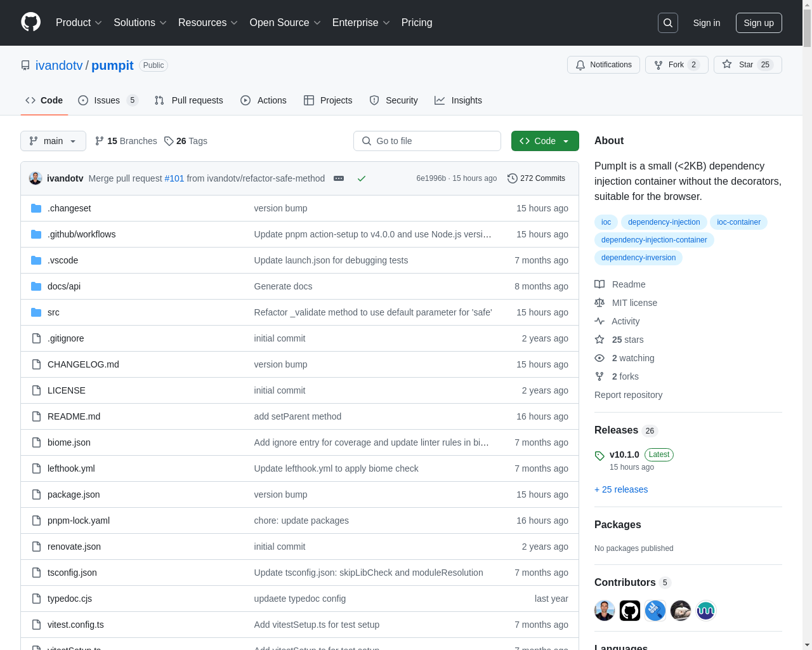Open the tsconfig.json file

tap(72, 573)
